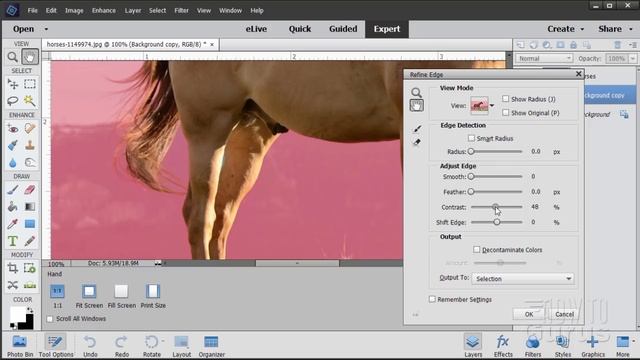The width and height of the screenshot is (640, 360).
Task: Select the Blur tool
Action: [x=13, y=162]
